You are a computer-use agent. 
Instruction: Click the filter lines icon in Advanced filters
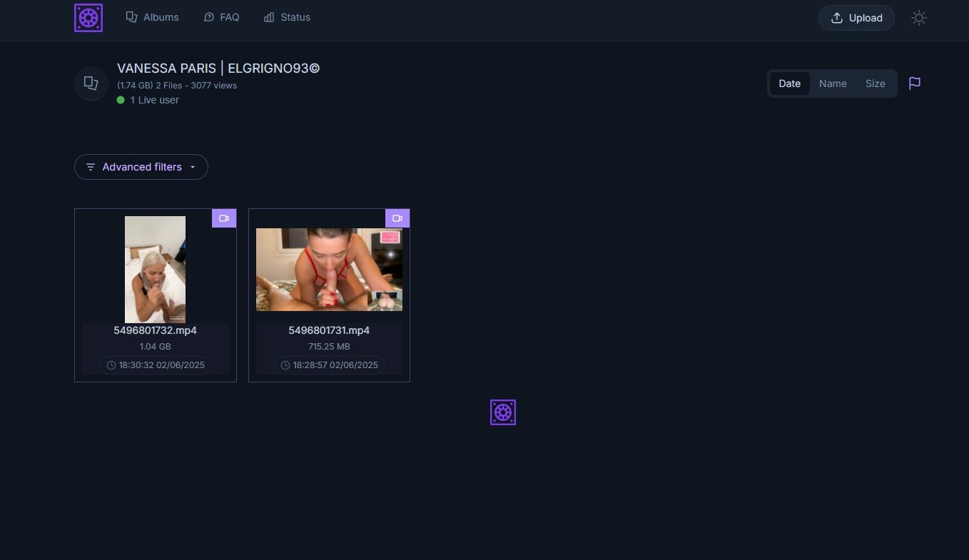[91, 167]
